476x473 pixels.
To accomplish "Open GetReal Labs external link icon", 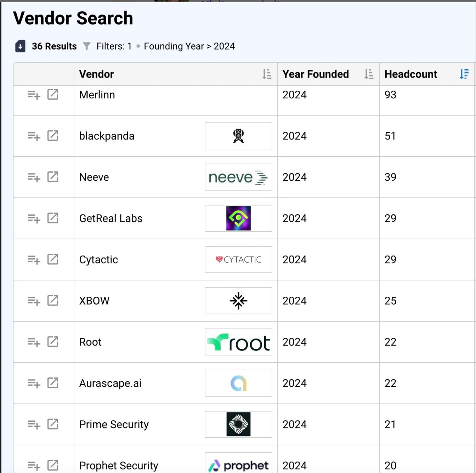I will [x=53, y=218].
